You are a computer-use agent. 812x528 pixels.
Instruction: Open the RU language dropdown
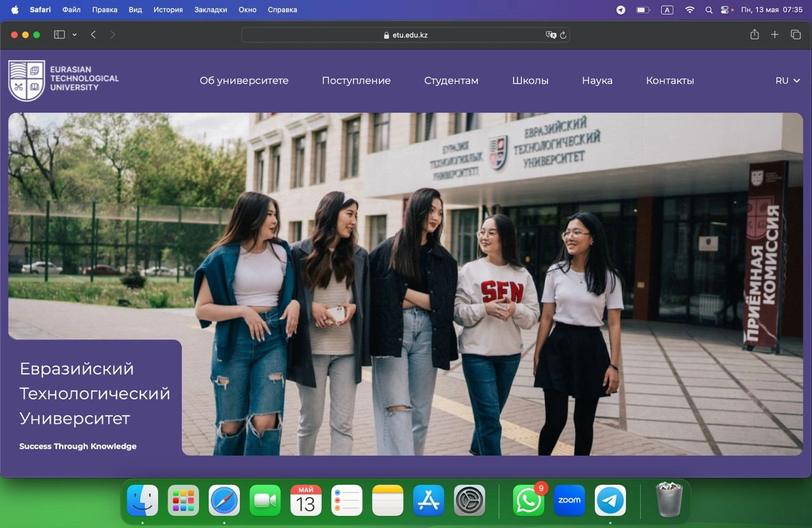[x=788, y=81]
